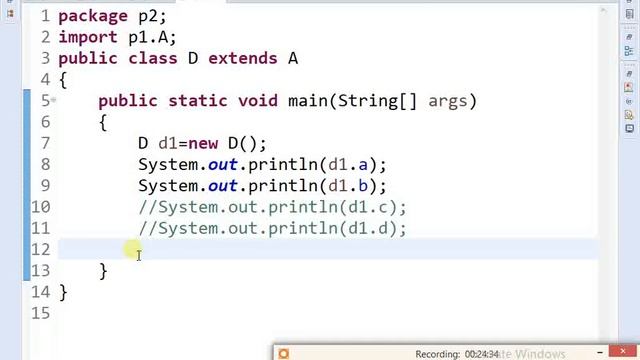Click the class name D on line 3
The height and width of the screenshot is (360, 640).
point(193,58)
